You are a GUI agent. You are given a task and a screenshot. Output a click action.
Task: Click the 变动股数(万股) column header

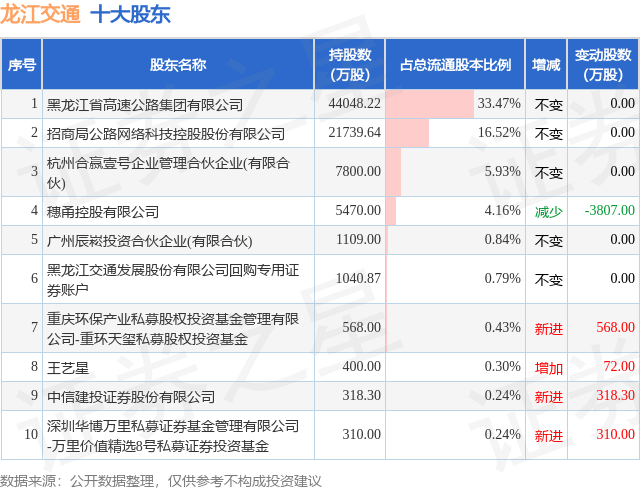[x=603, y=65]
